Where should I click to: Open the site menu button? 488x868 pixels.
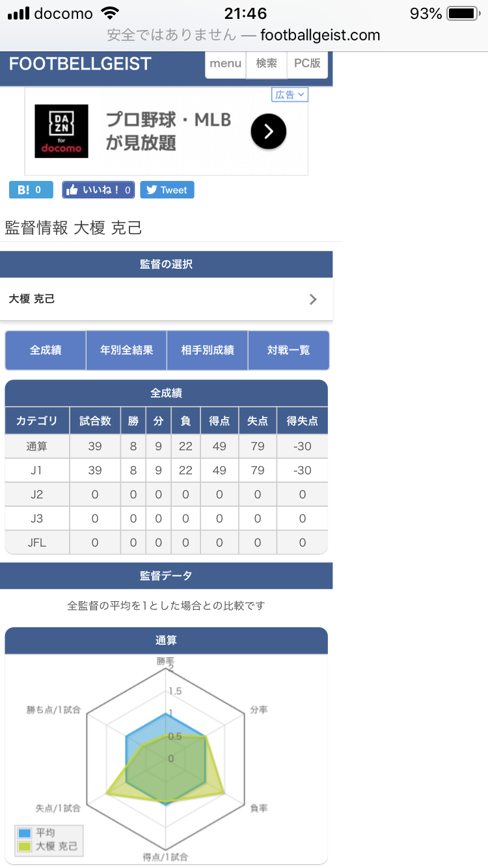pos(226,64)
